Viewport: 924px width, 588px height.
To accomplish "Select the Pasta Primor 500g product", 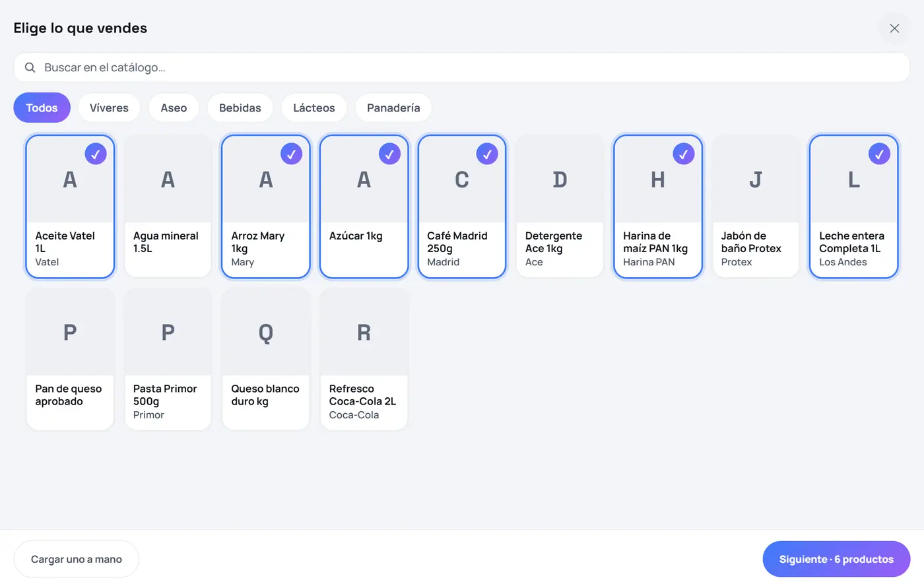I will (168, 360).
